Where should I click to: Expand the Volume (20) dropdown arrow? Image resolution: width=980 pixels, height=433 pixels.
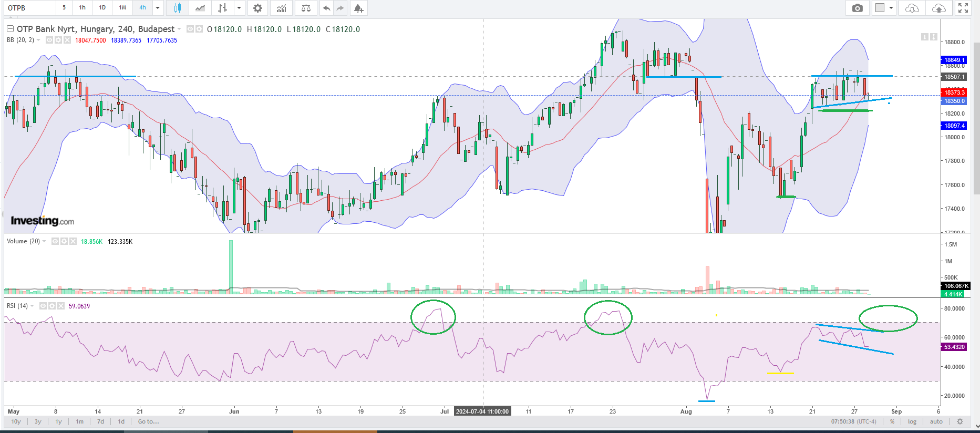[x=44, y=241]
